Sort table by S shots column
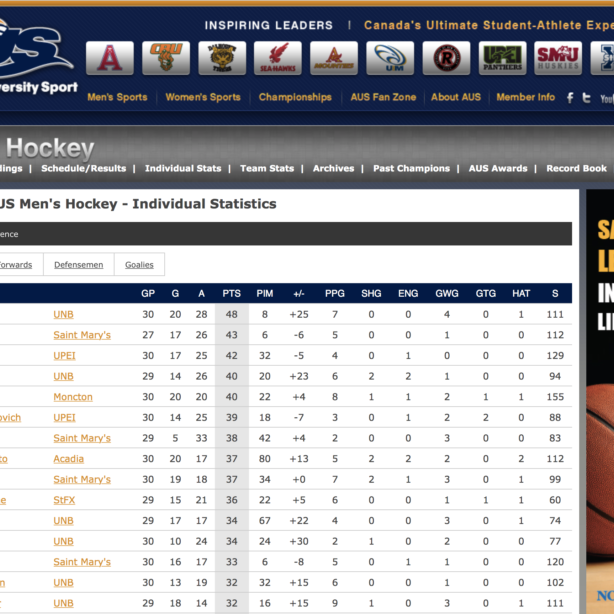614x614 pixels. pos(555,294)
